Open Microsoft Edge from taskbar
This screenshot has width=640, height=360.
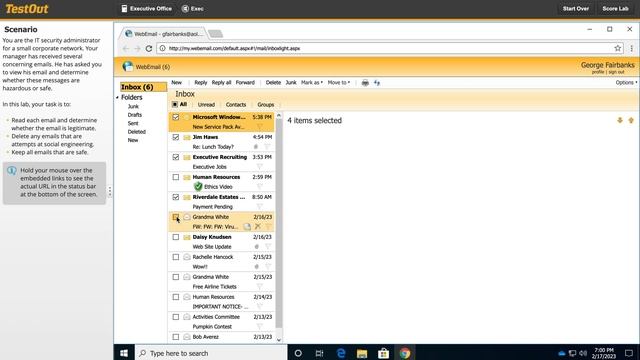[x=341, y=353]
